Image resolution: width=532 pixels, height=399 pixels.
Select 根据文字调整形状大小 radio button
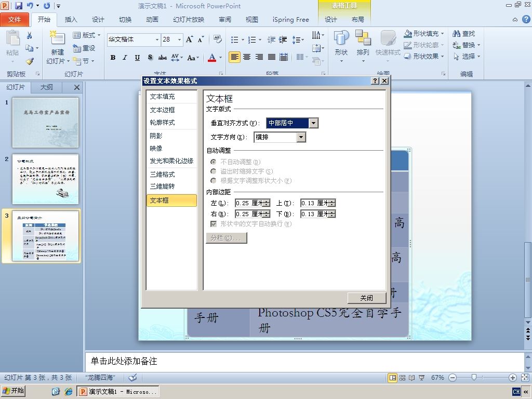(x=213, y=181)
